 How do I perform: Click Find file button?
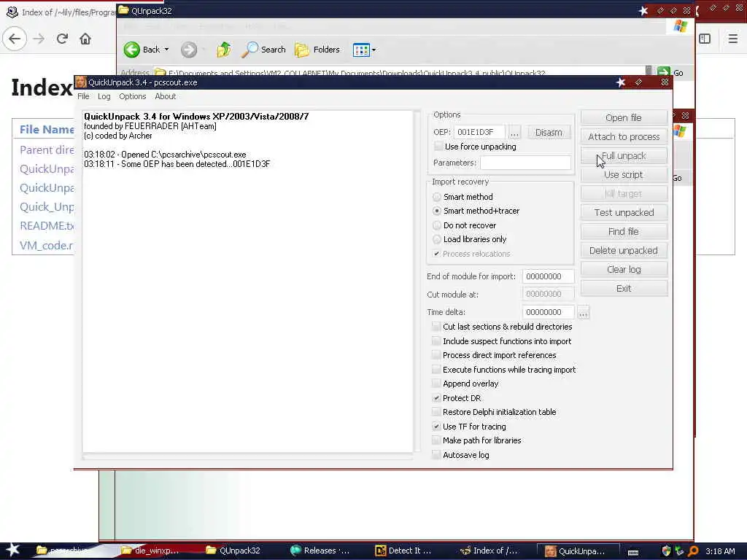[624, 231]
